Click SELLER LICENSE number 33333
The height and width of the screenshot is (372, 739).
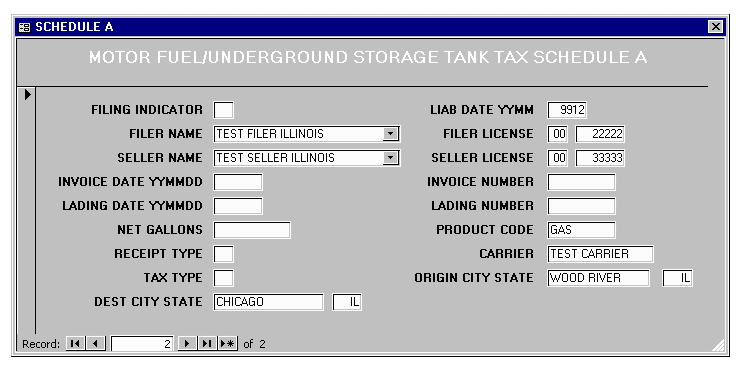(x=600, y=158)
